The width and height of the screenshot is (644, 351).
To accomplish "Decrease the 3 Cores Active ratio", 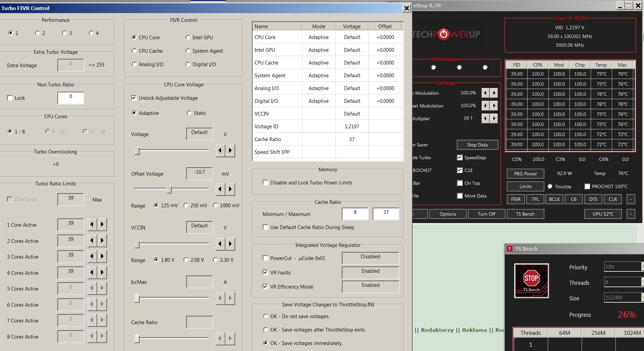I will pyautogui.click(x=92, y=256).
